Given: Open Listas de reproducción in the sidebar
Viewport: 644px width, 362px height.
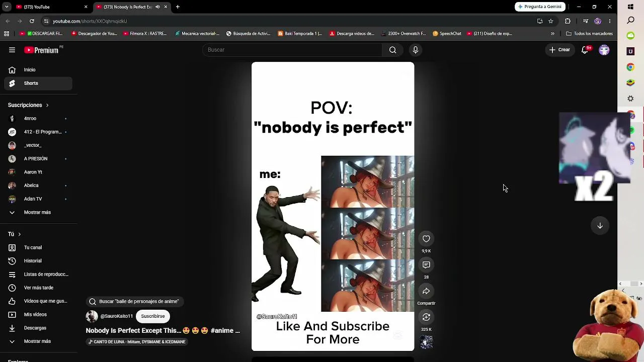Looking at the screenshot, I should (x=38, y=275).
